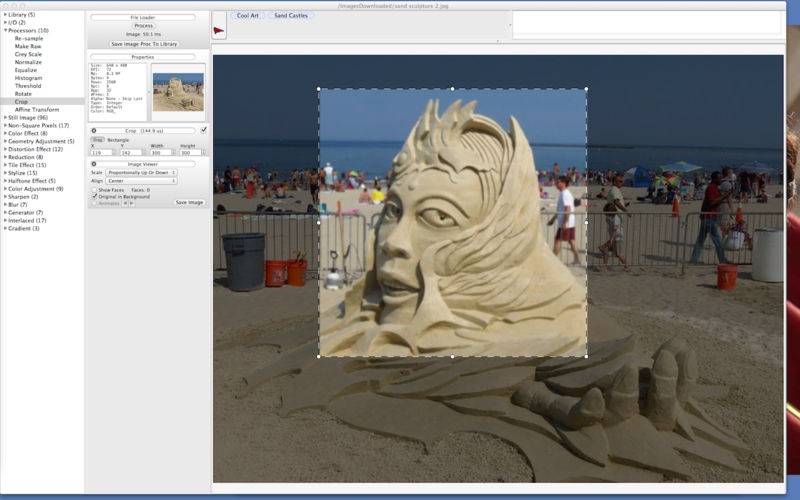Viewport: 800px width, 500px height.
Task: Expand Distortion Effect category
Action: pos(5,149)
